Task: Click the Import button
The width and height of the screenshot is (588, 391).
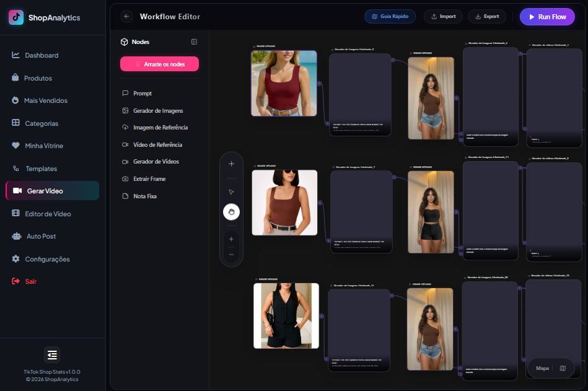Action: coord(443,17)
